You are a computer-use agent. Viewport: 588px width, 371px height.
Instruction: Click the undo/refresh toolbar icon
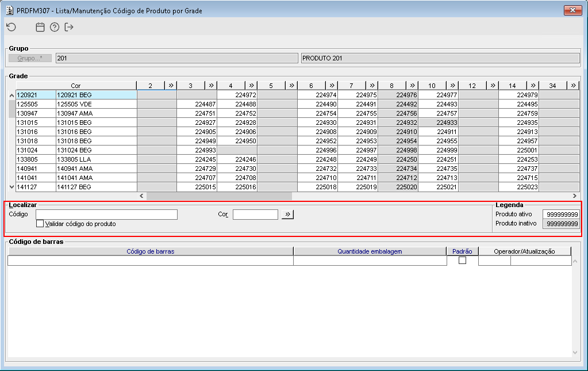11,27
